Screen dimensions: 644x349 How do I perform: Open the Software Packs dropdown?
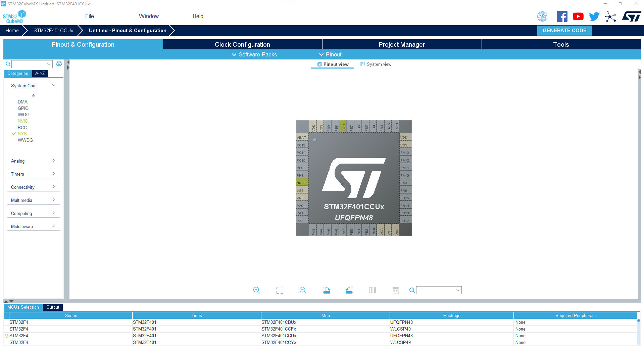click(254, 54)
